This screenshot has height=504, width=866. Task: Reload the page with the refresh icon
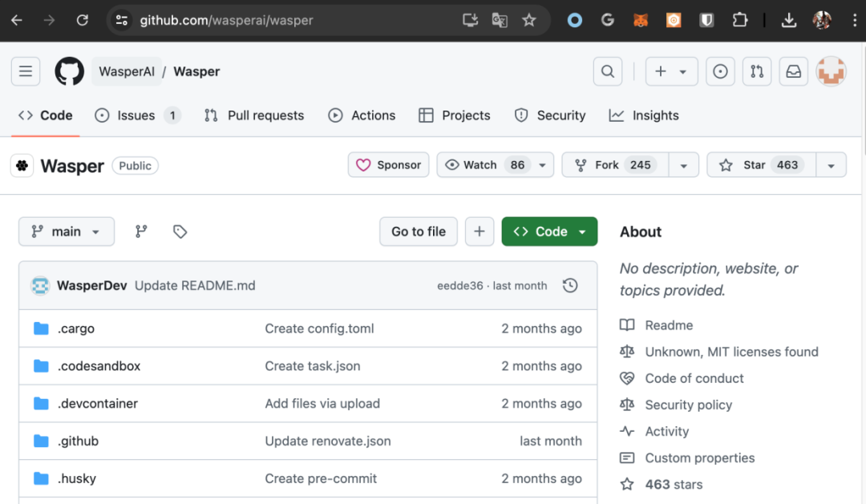coord(83,20)
